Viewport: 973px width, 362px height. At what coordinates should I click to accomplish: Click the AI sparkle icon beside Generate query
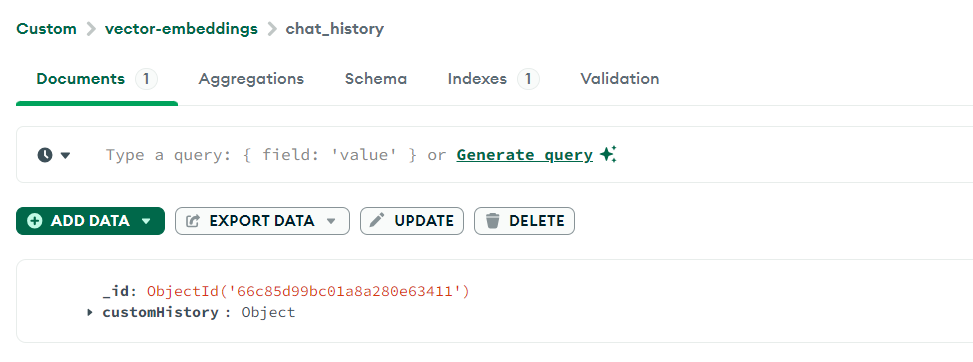point(608,154)
